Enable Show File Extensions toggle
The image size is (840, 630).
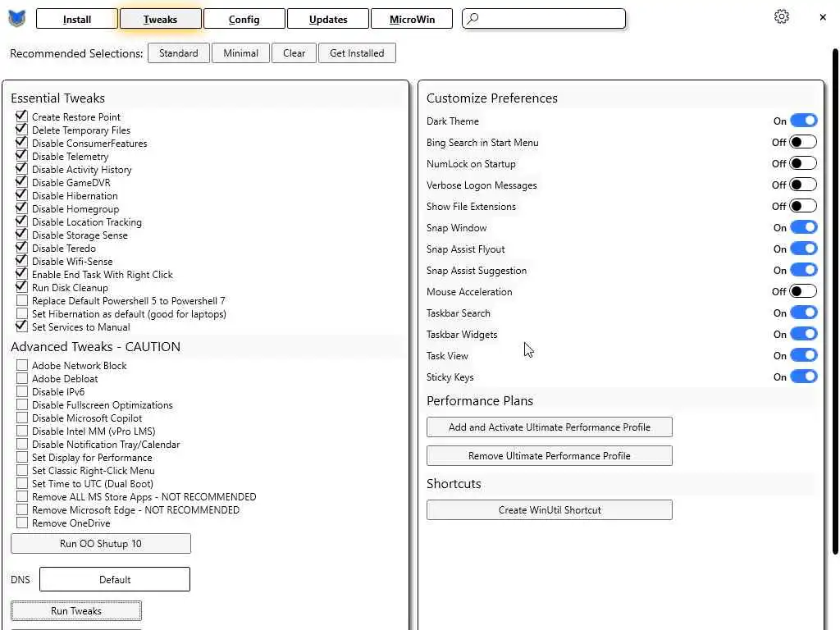click(803, 206)
